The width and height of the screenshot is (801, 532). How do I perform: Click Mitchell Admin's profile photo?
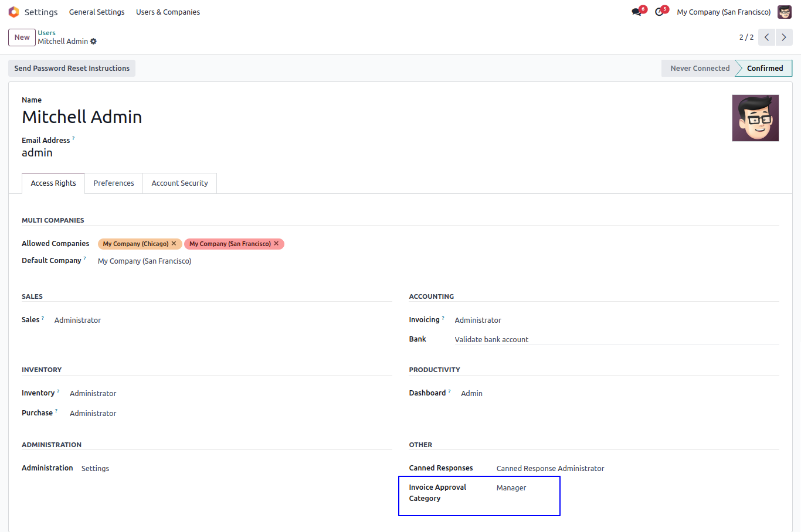click(x=755, y=118)
